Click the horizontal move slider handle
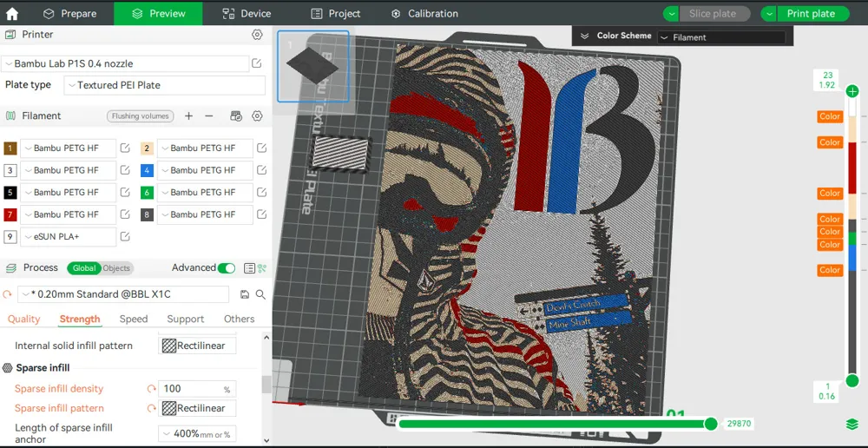 pos(711,425)
